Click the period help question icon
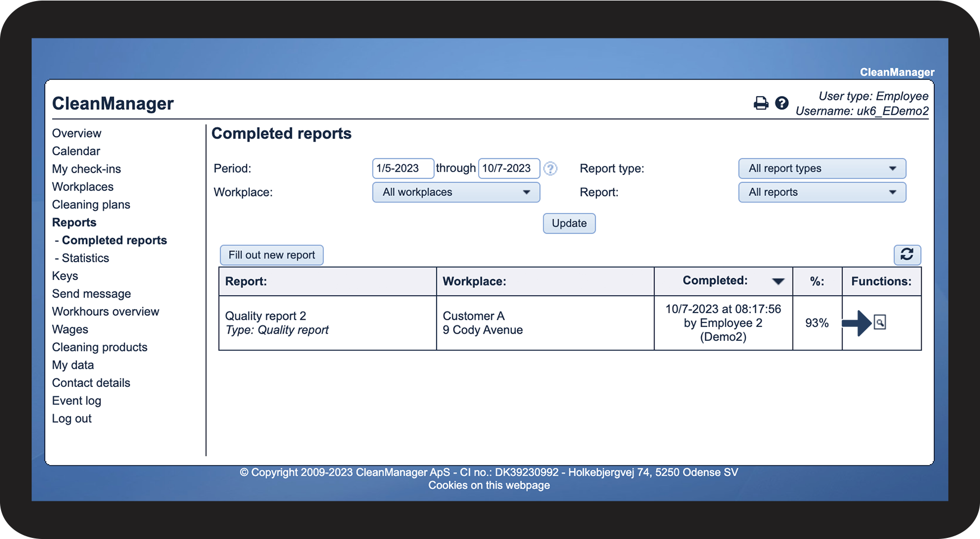 [550, 169]
